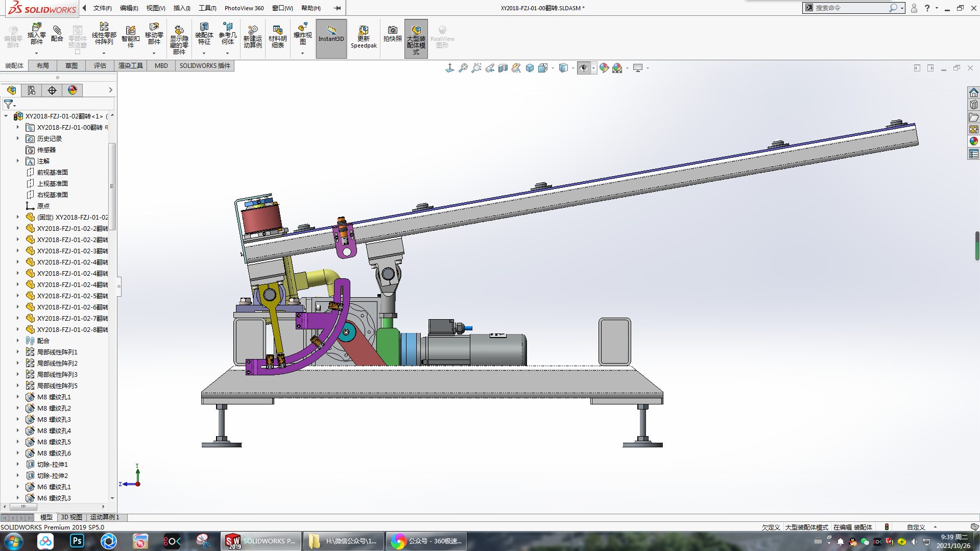The image size is (980, 551).
Task: Open Appearances, Scenes and Decals pane
Action: [x=974, y=141]
